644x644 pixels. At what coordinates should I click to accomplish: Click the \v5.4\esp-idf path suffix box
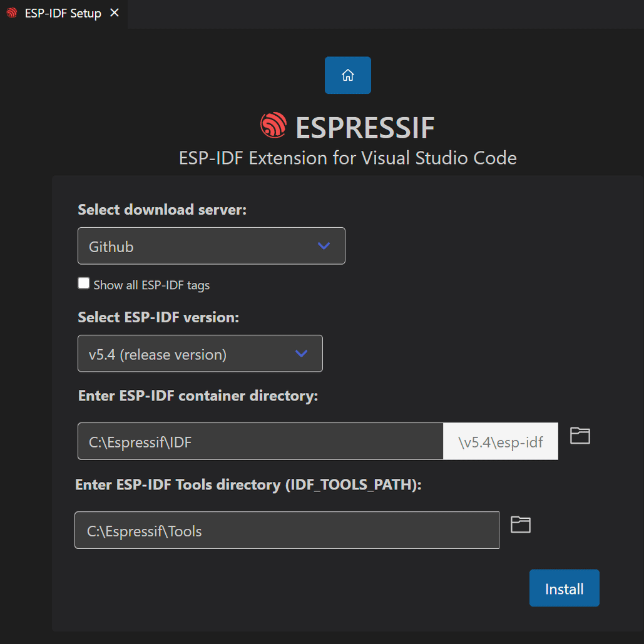click(x=501, y=442)
